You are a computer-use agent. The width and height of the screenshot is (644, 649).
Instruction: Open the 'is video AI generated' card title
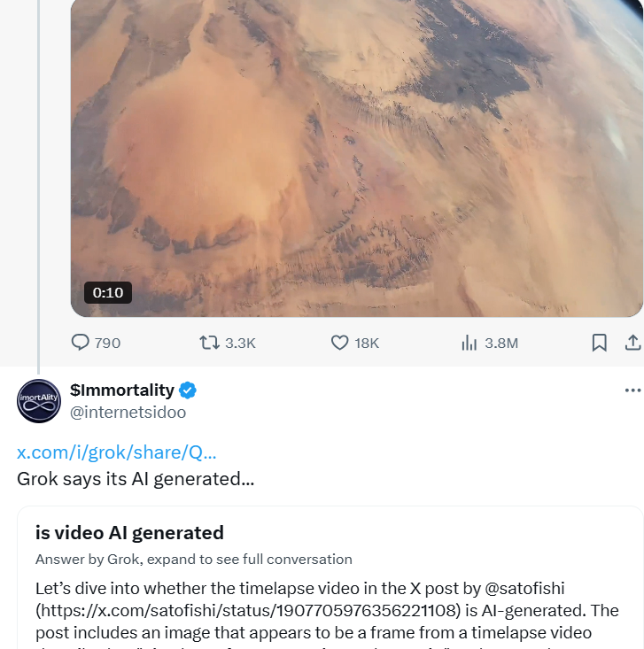click(x=129, y=533)
